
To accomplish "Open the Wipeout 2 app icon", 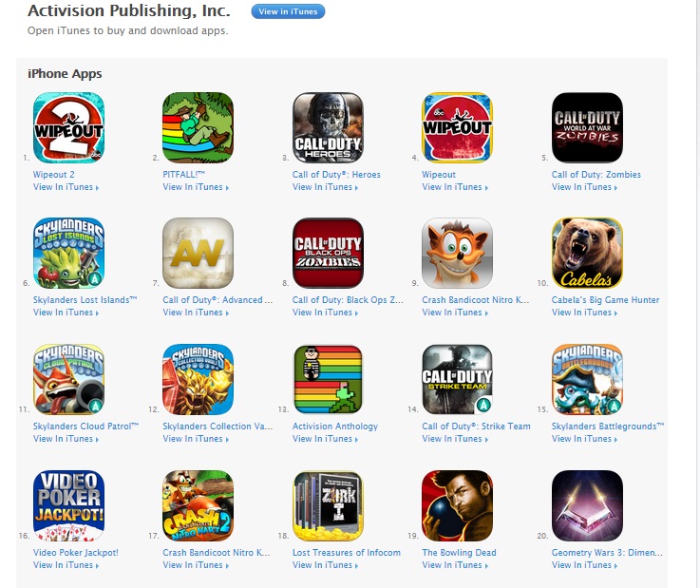I will pos(68,127).
